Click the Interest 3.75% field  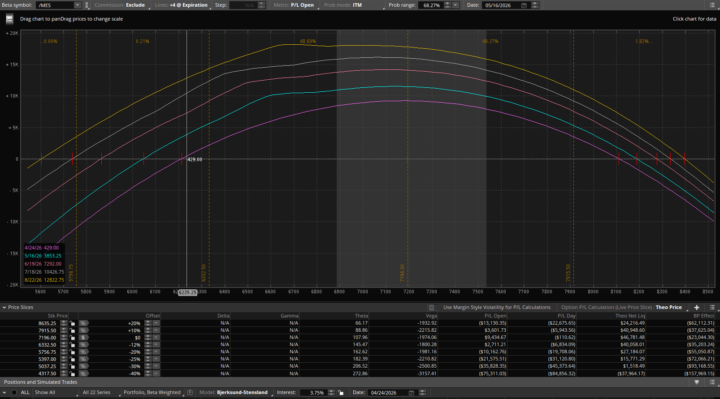(313, 393)
